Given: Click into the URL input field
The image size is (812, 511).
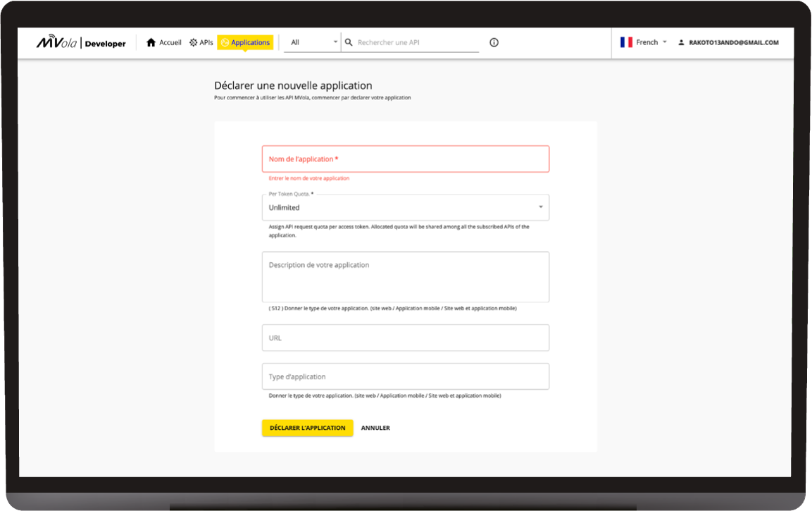Looking at the screenshot, I should coord(405,338).
